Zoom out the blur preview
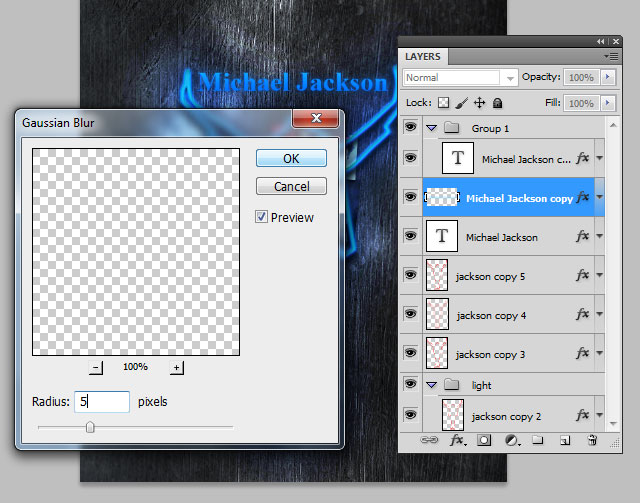Screen dimensions: 640x503 click(96, 367)
